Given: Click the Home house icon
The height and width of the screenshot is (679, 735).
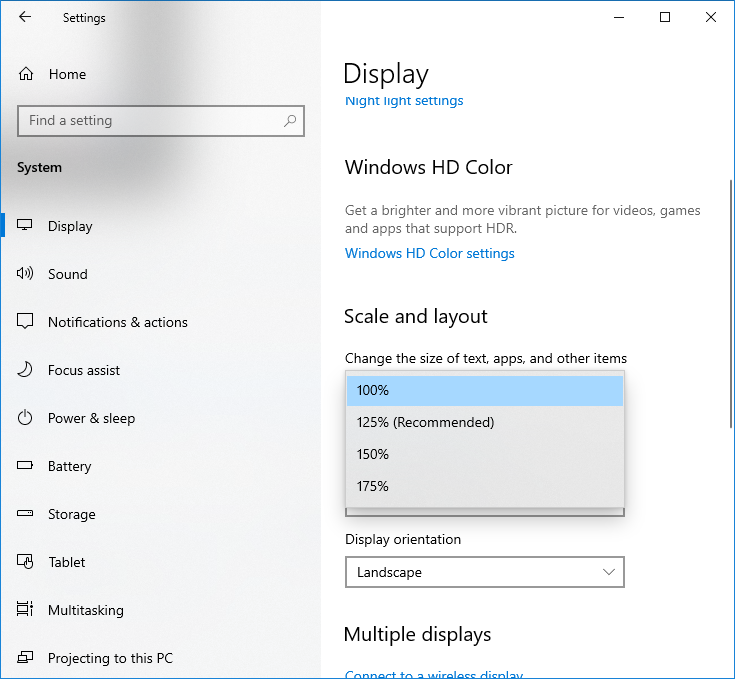Looking at the screenshot, I should pos(26,74).
